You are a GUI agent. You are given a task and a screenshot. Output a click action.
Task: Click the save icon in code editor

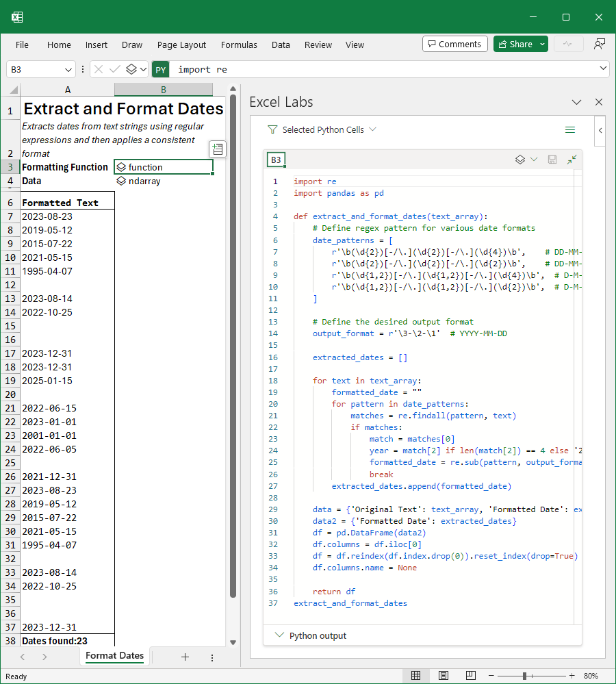tap(552, 160)
